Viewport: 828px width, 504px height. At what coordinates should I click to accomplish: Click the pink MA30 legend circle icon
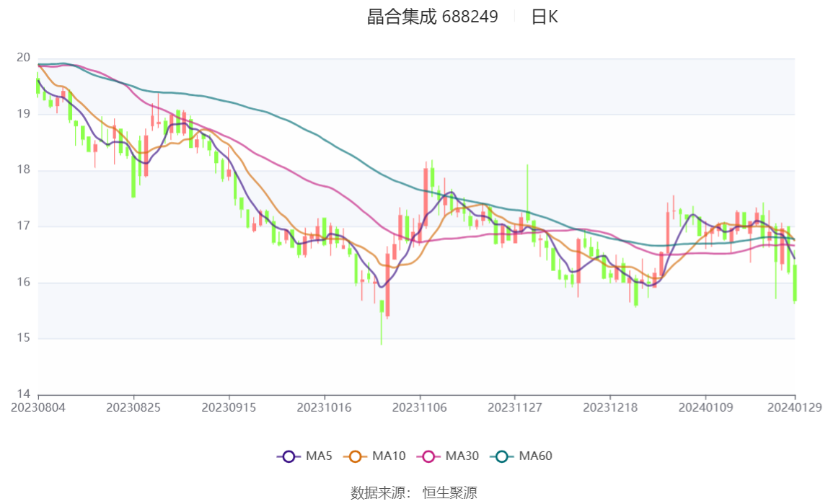(428, 456)
